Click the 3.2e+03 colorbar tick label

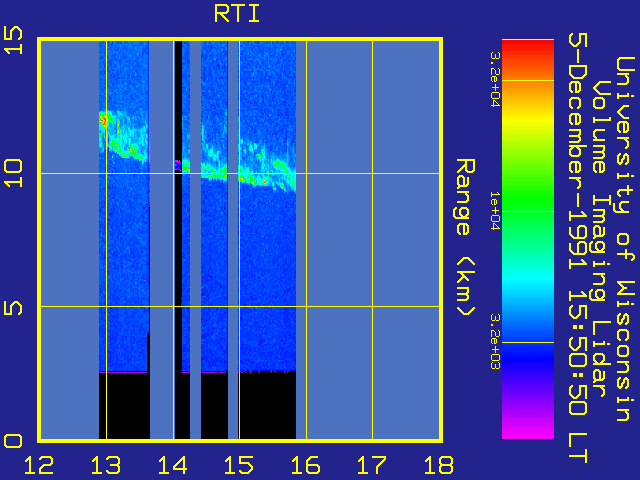(495, 342)
